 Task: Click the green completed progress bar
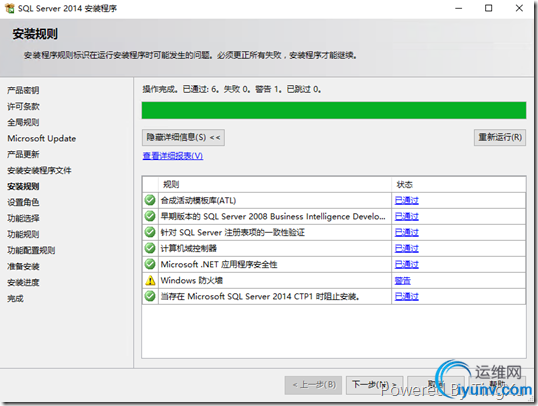[334, 110]
